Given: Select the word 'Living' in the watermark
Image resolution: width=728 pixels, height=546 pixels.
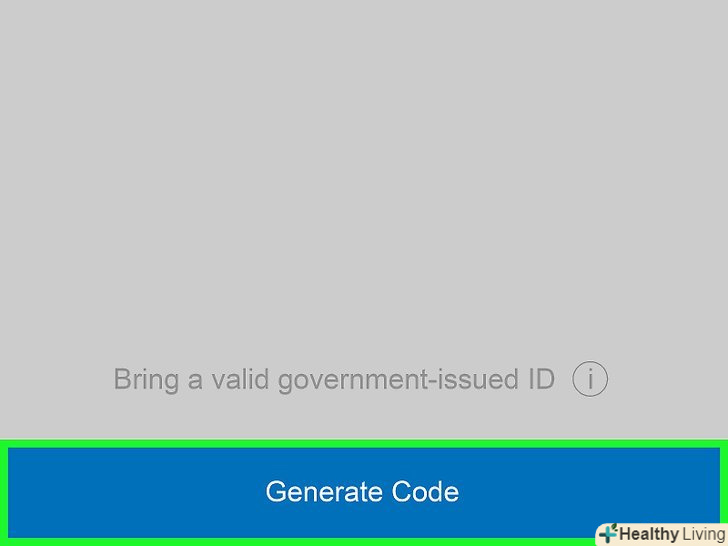Looking at the screenshot, I should click(x=704, y=534).
